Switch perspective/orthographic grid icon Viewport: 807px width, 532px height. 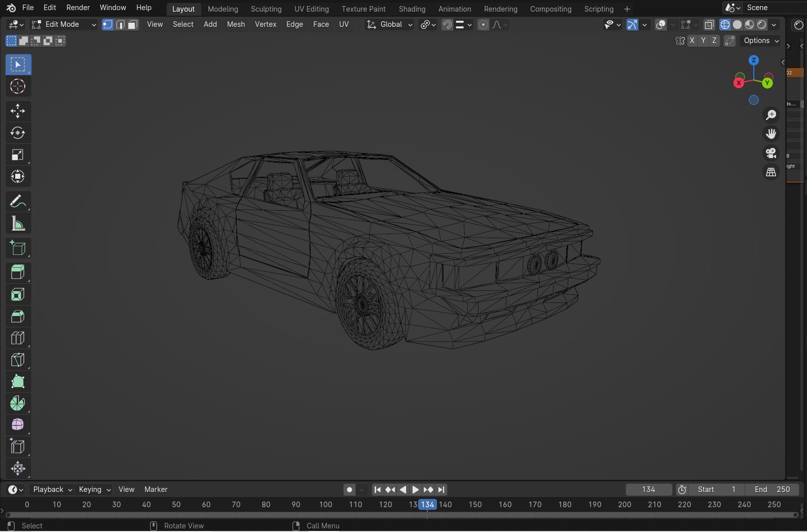(x=771, y=172)
